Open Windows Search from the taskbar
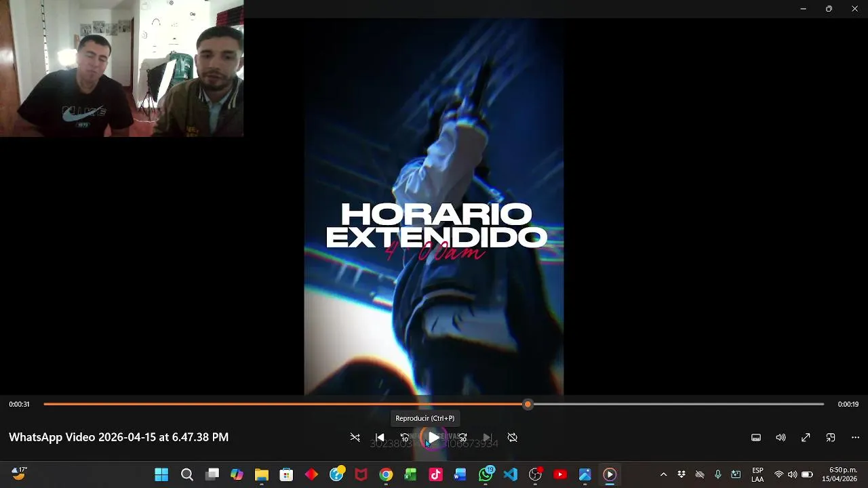Viewport: 868px width, 488px height. coord(187,474)
